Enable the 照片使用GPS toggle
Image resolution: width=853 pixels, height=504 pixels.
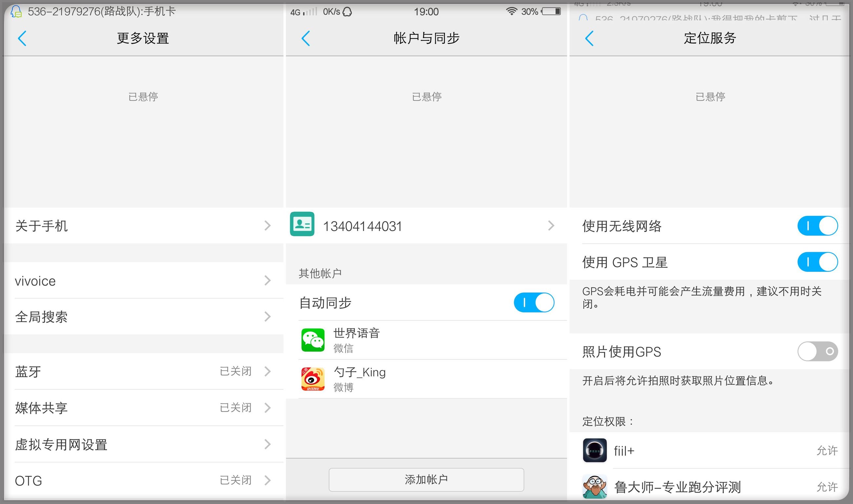point(817,352)
